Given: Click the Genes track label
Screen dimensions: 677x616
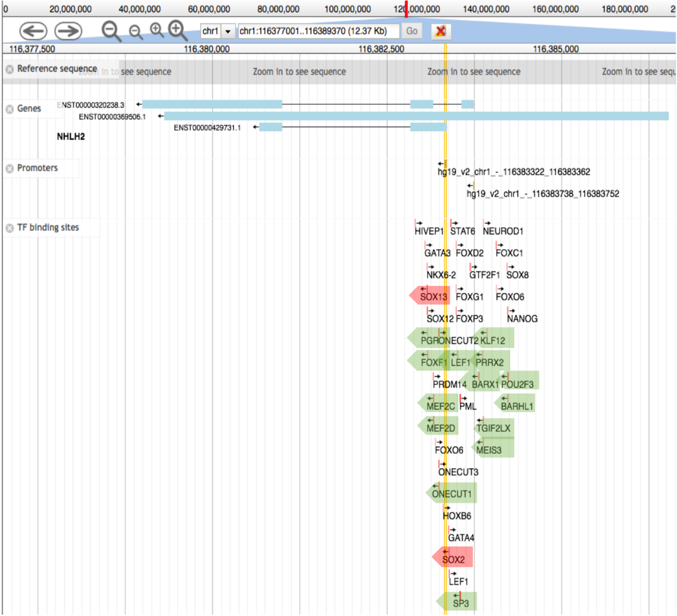Looking at the screenshot, I should click(29, 108).
